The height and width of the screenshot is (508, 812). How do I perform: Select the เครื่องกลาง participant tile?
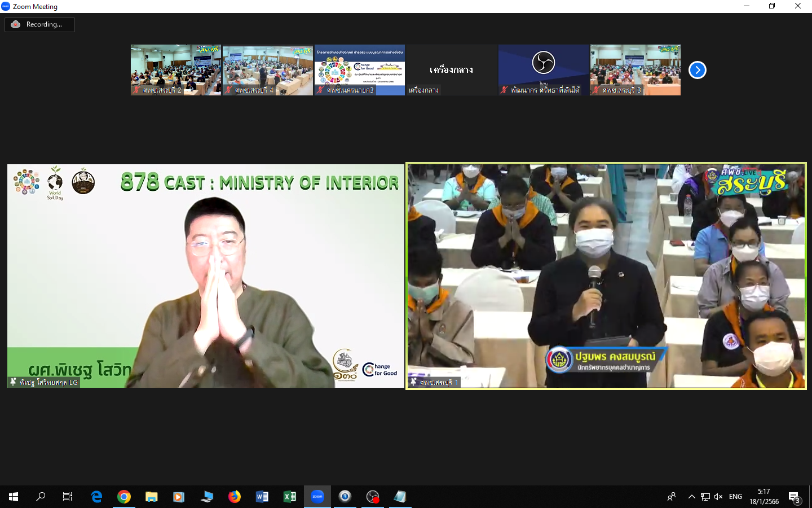pyautogui.click(x=451, y=70)
